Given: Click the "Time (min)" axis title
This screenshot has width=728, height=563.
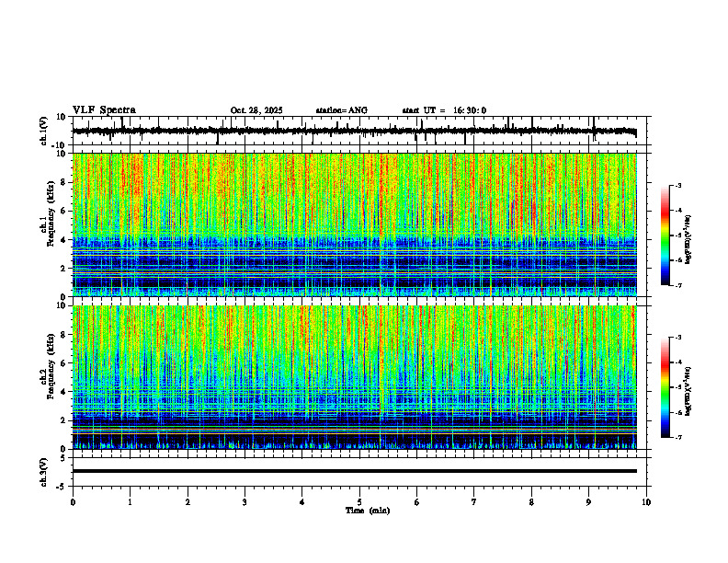Looking at the screenshot, I should click(x=368, y=511).
